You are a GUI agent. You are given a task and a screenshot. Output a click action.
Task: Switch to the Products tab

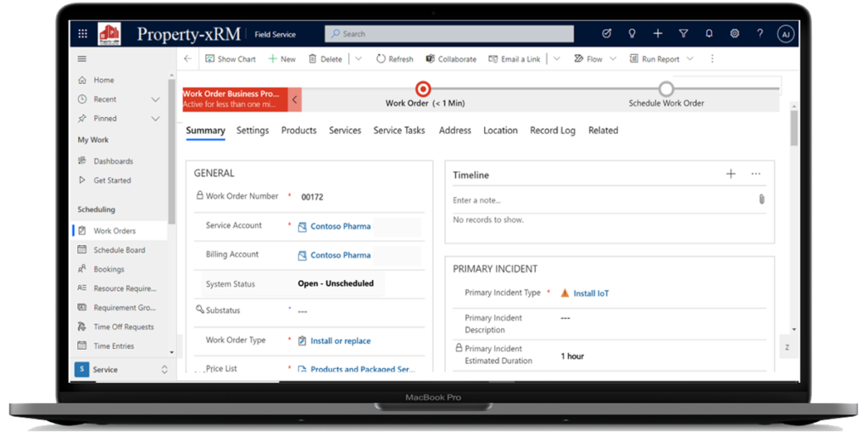point(299,131)
